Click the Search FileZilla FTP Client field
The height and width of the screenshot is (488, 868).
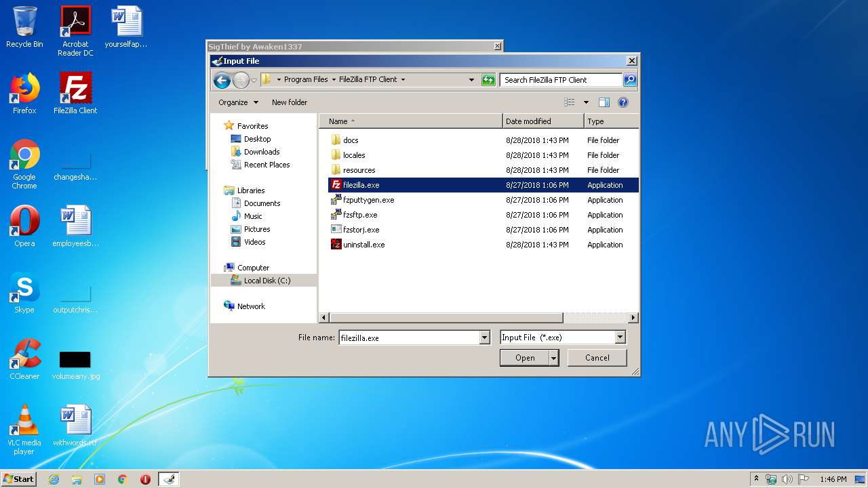561,80
